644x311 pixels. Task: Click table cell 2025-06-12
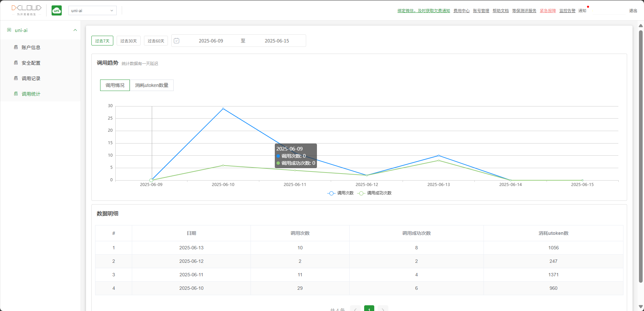[191, 261]
